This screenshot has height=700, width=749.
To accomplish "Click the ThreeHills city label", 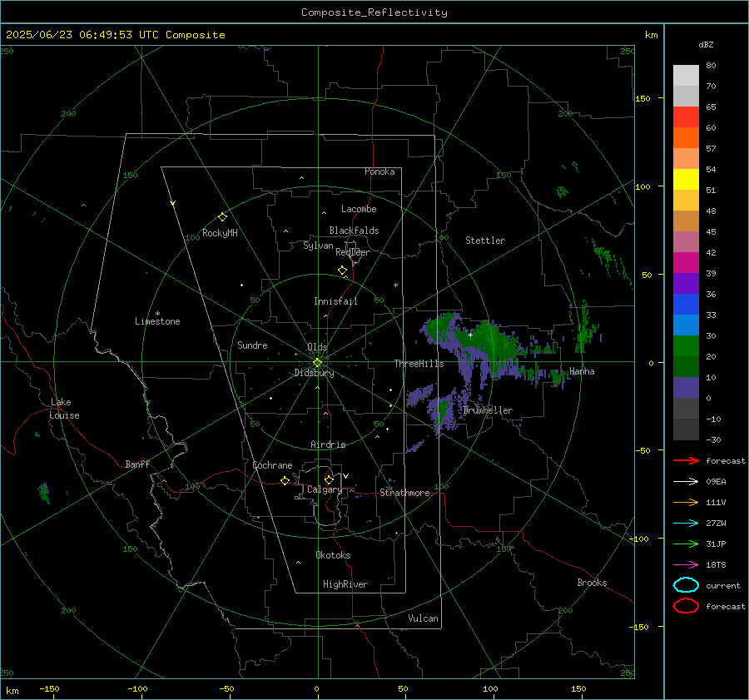I will point(419,364).
